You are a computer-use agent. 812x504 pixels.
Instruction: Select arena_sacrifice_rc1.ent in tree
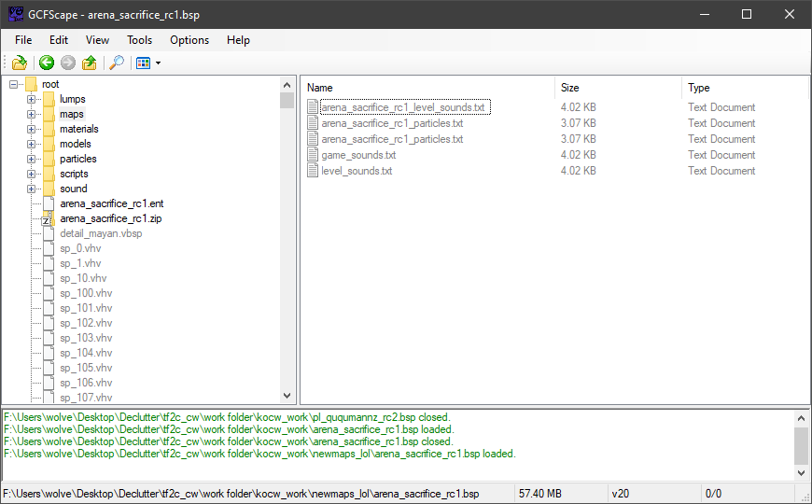click(x=112, y=203)
